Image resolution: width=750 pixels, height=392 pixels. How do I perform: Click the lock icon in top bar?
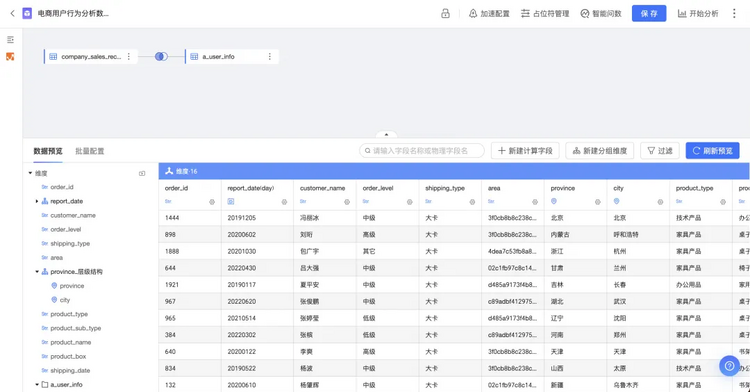pyautogui.click(x=445, y=13)
